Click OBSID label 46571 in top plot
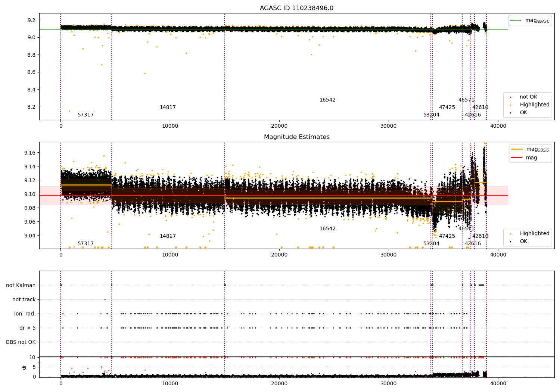This screenshot has height=392, width=560. pos(466,100)
